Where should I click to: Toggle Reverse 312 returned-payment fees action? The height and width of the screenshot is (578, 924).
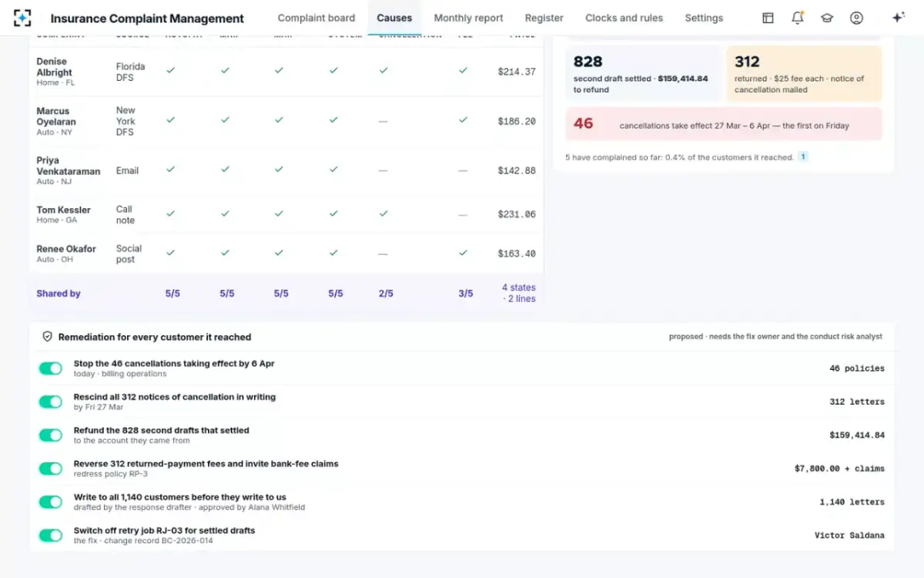pos(51,469)
